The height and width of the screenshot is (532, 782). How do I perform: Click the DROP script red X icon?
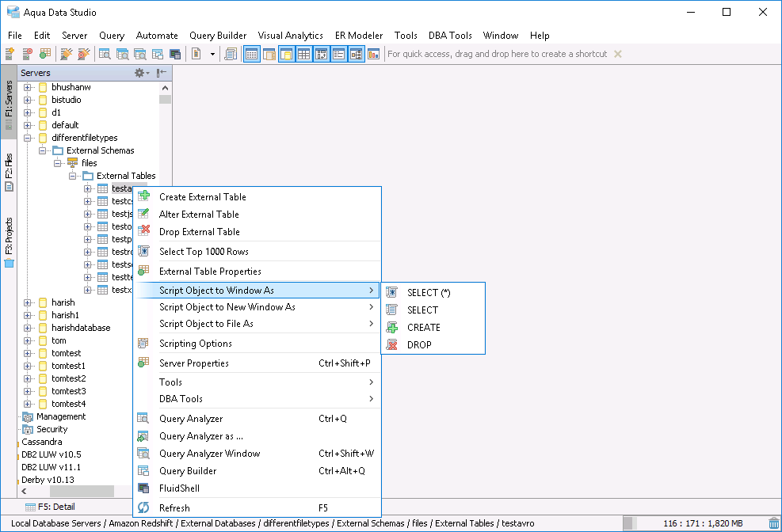pyautogui.click(x=392, y=344)
